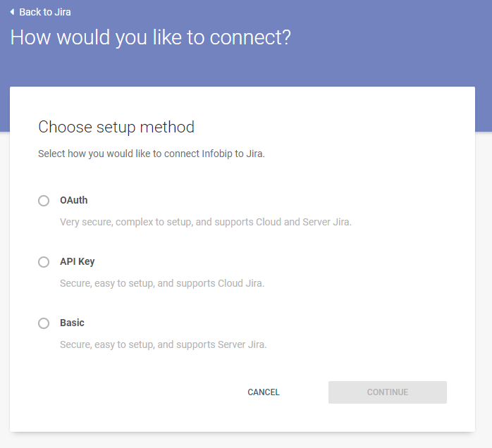492x448 pixels.
Task: Select the OAuth radio button
Action: (44, 201)
